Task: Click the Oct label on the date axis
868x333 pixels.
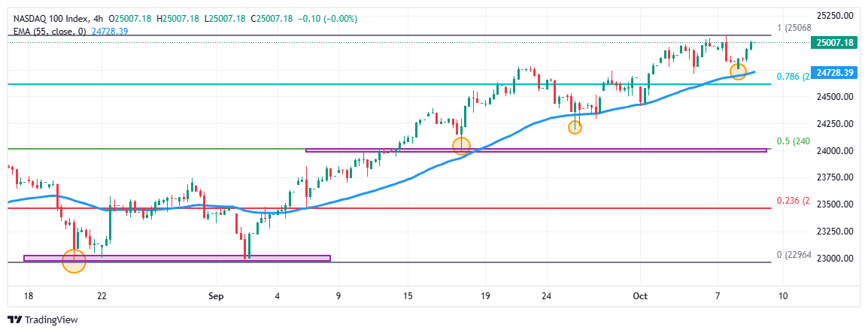Action: [x=640, y=296]
